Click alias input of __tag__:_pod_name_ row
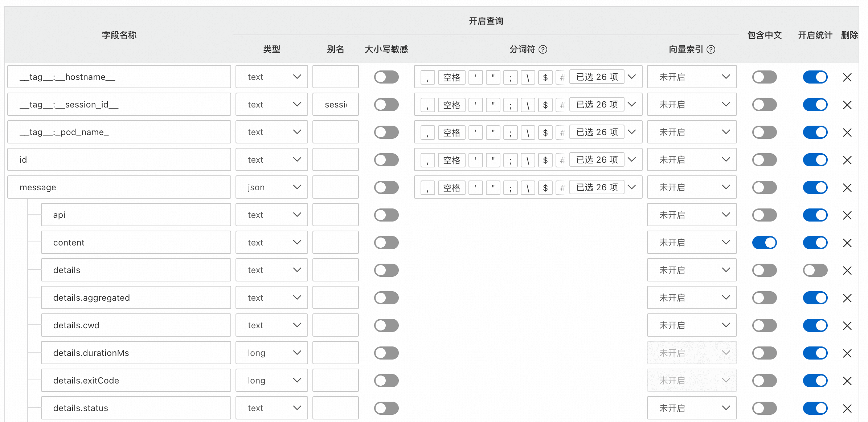The image size is (868, 422). pyautogui.click(x=335, y=132)
